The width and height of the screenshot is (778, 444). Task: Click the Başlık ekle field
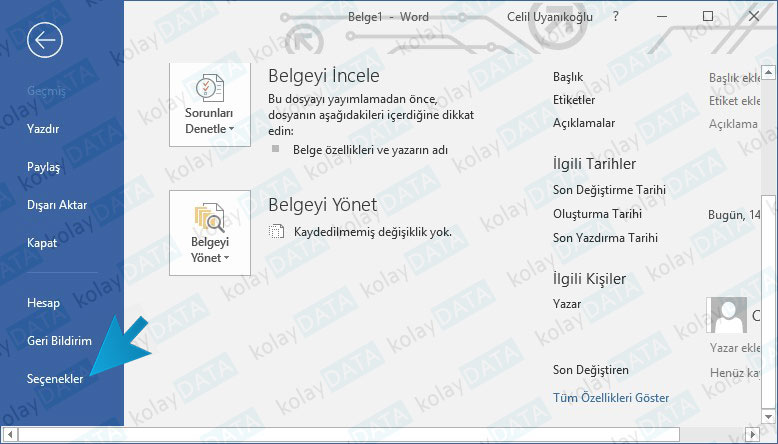[734, 78]
